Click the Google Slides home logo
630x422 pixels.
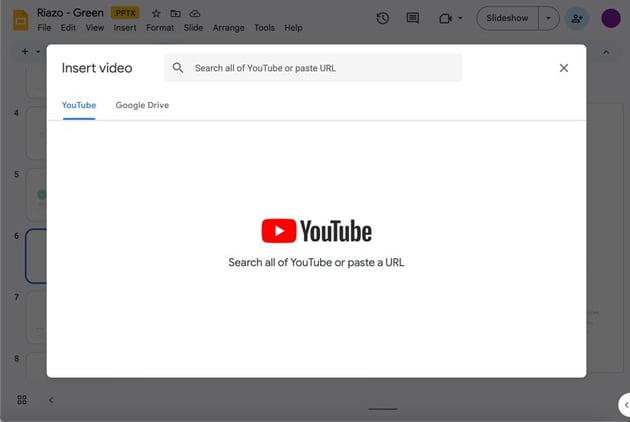[x=19, y=19]
